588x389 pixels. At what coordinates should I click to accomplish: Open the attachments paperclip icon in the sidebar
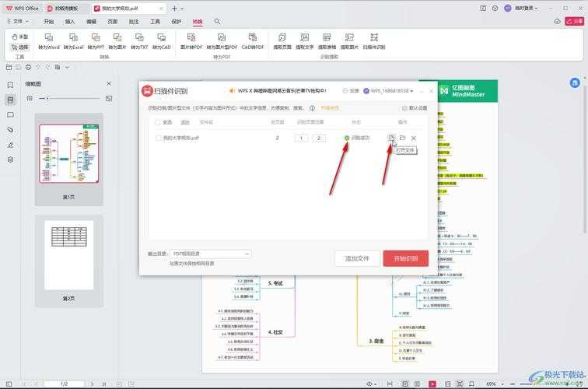click(x=11, y=130)
